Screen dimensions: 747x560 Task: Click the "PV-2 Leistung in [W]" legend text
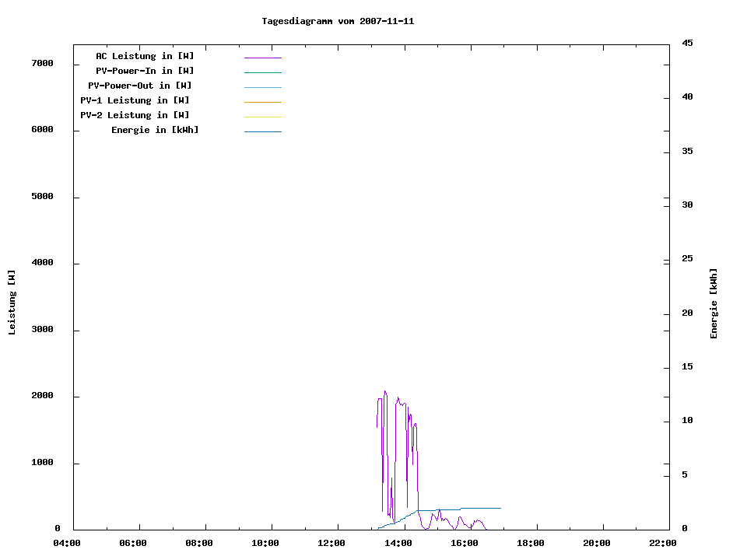tap(135, 115)
